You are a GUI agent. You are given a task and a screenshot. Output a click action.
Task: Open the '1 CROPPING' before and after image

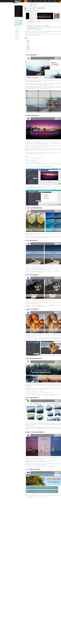click(x=43, y=68)
